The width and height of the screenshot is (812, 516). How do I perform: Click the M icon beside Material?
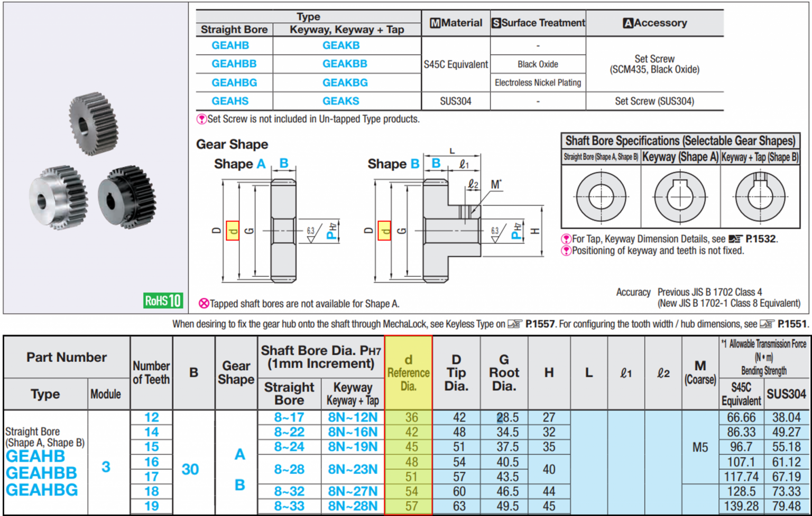pos(435,23)
